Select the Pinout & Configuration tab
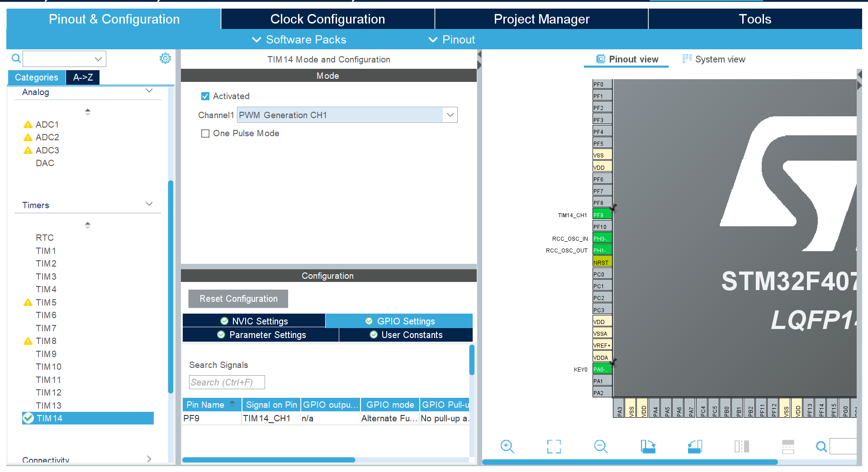 pos(114,19)
